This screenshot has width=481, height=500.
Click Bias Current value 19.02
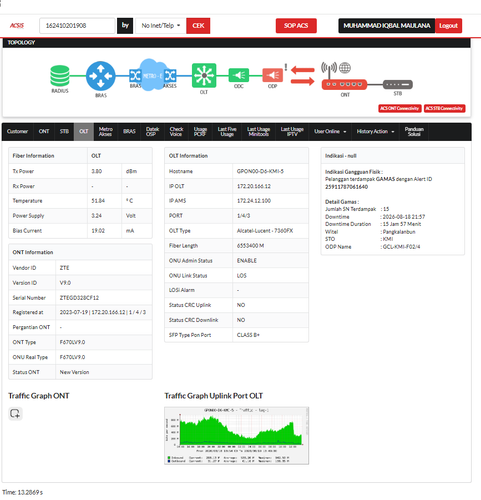pyautogui.click(x=98, y=231)
